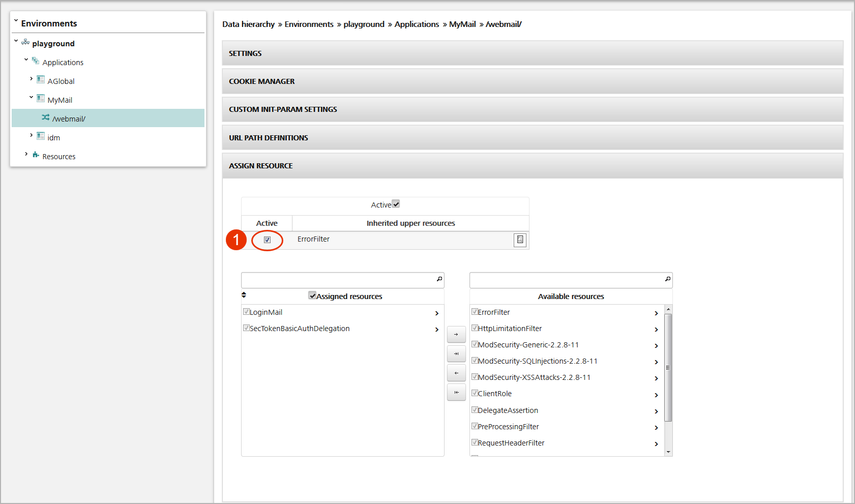Click the playground network icon in tree

[x=25, y=42]
